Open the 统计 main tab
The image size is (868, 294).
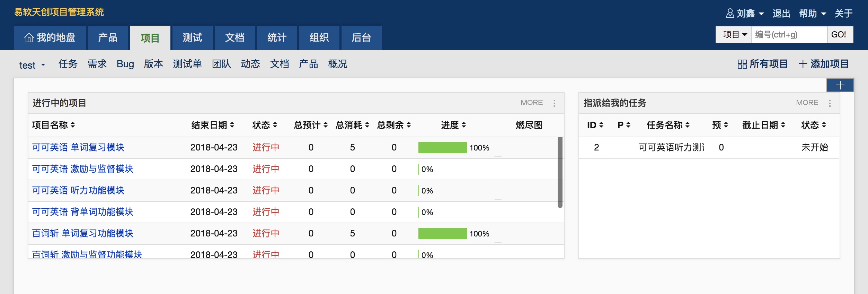coord(277,38)
